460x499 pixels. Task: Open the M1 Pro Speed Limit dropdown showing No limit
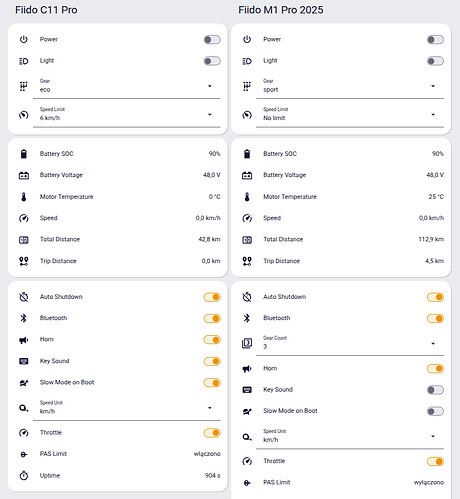350,115
